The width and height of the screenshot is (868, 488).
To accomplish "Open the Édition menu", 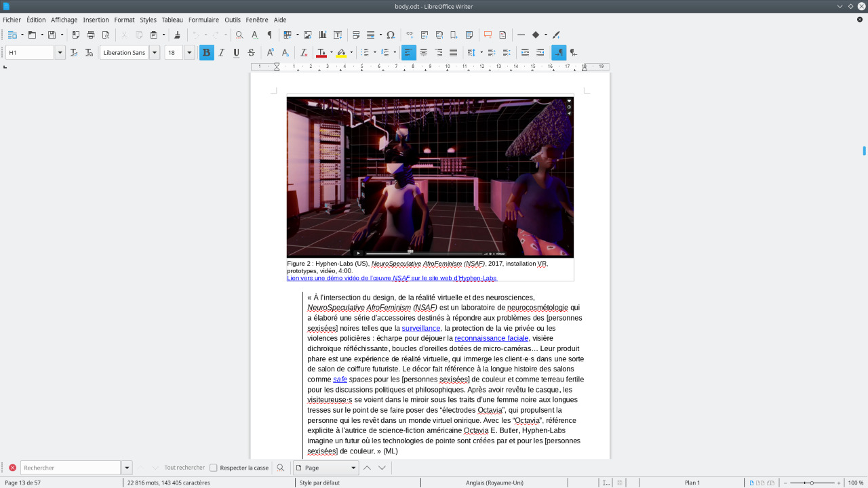I will click(x=36, y=20).
